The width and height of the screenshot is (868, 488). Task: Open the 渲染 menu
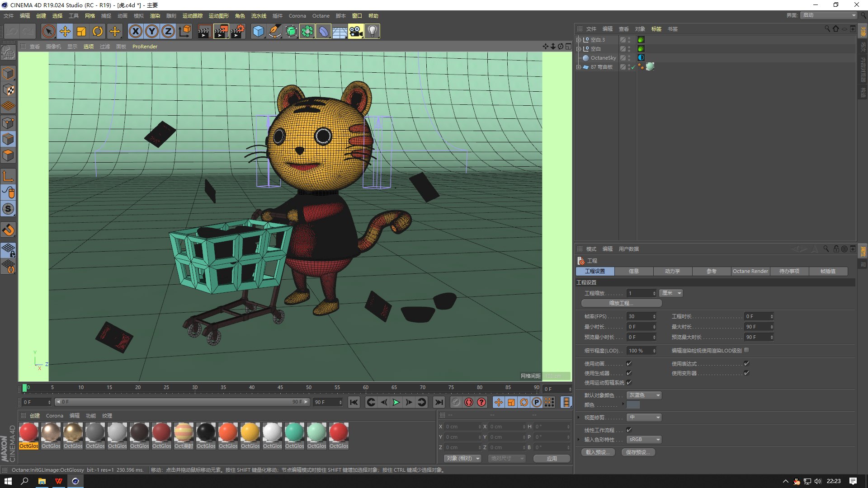click(155, 16)
